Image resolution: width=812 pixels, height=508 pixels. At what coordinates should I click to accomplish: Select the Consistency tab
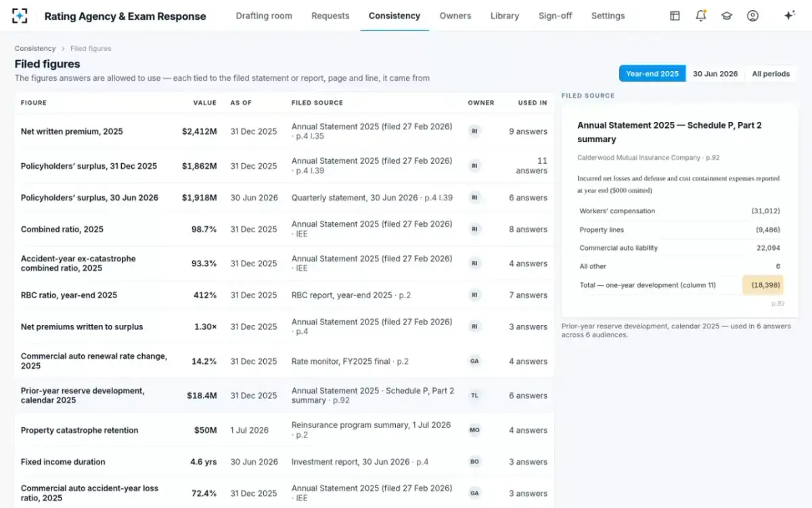[x=394, y=16]
